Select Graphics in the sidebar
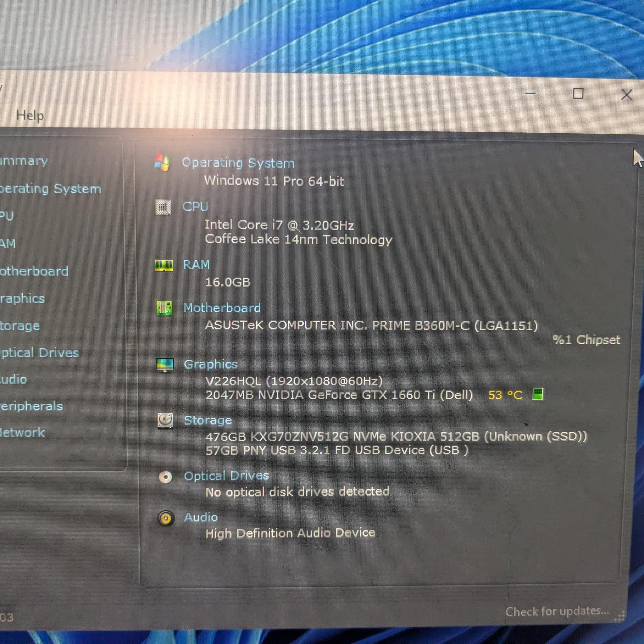The height and width of the screenshot is (644, 644). click(x=22, y=299)
